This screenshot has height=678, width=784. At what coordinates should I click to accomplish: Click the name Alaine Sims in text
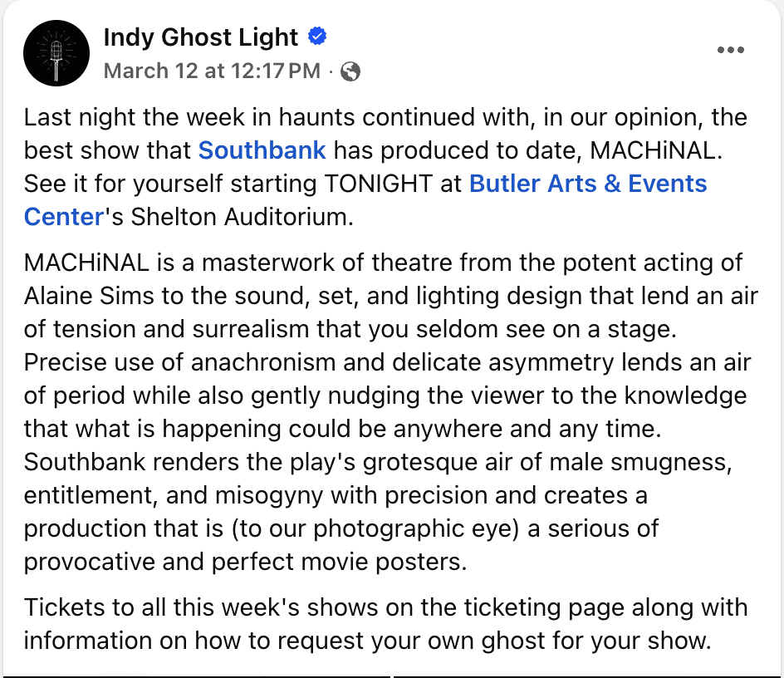click(x=91, y=296)
